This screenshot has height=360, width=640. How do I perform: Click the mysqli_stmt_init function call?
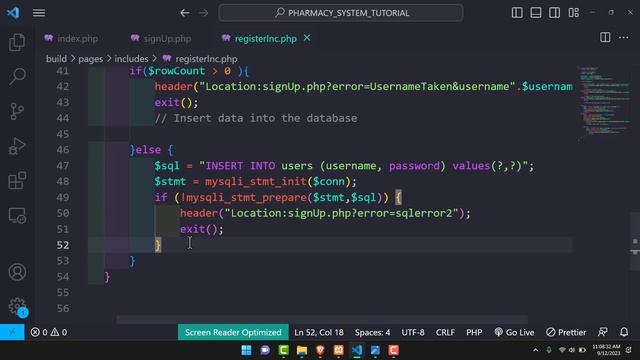[256, 182]
